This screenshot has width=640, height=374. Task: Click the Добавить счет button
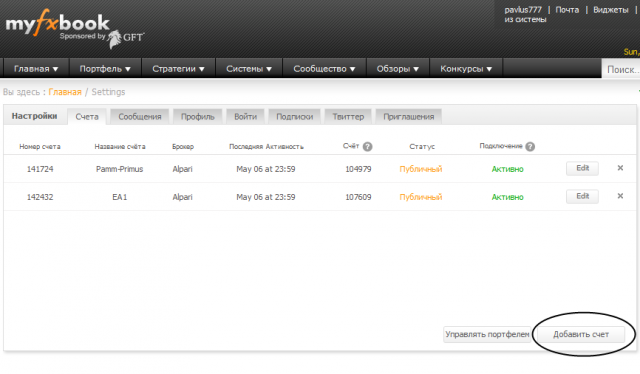(580, 334)
